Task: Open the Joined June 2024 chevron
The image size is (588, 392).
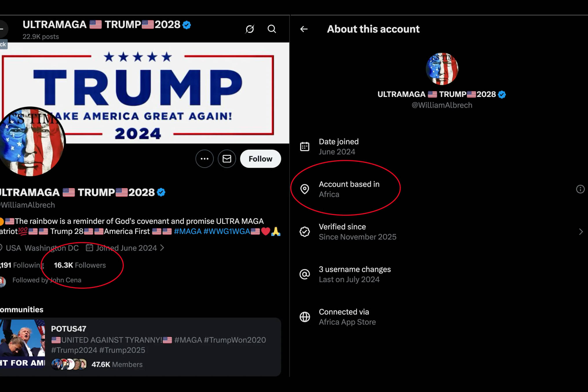Action: [x=162, y=248]
